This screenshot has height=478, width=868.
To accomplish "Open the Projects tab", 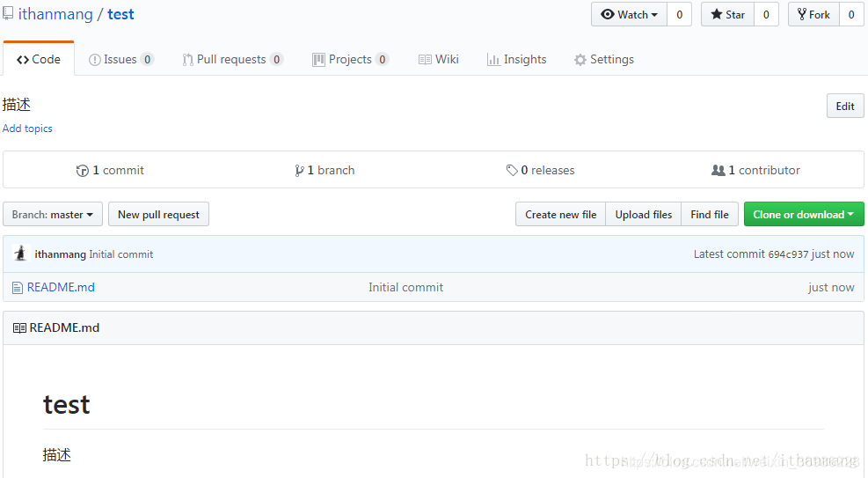I will 350,59.
